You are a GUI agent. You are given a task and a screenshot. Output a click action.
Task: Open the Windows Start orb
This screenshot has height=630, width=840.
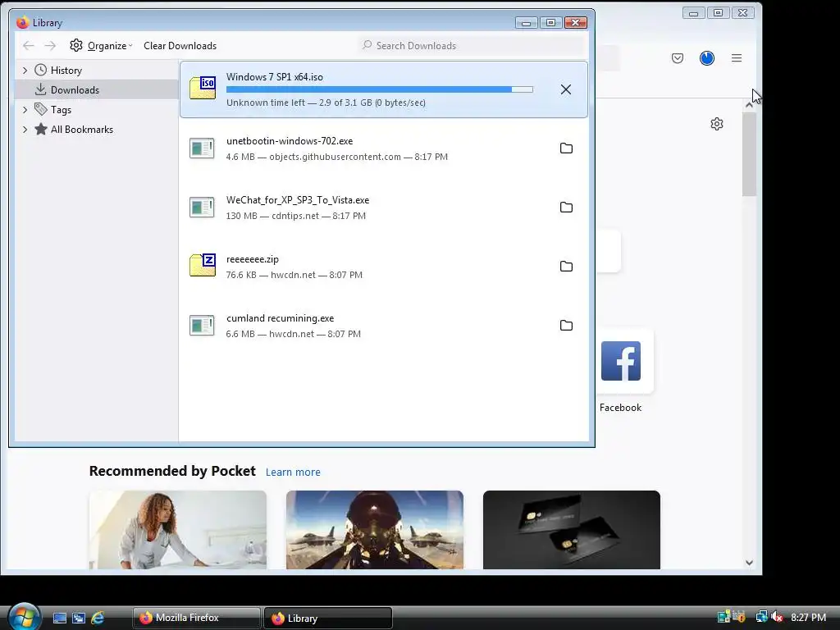(x=24, y=617)
